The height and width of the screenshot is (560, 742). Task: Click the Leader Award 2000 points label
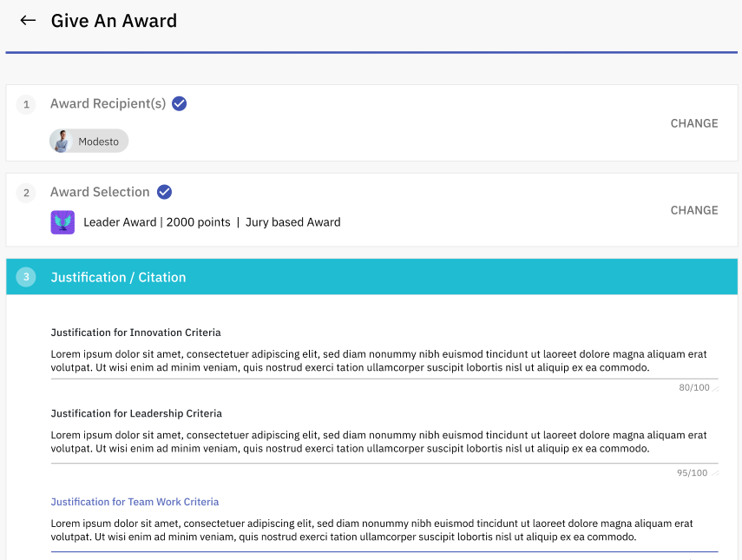point(156,222)
